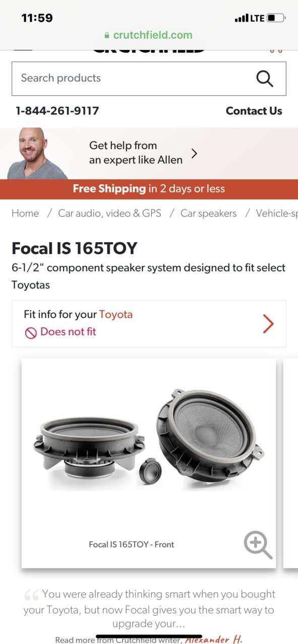Tap the quotation mark icon beside review
This screenshot has height=644, width=298.
point(31,595)
